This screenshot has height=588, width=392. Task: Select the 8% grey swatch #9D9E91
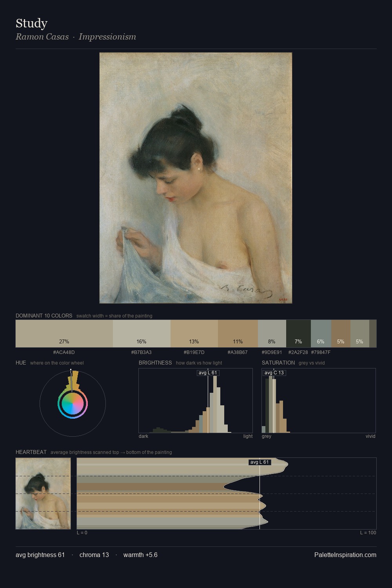272,334
